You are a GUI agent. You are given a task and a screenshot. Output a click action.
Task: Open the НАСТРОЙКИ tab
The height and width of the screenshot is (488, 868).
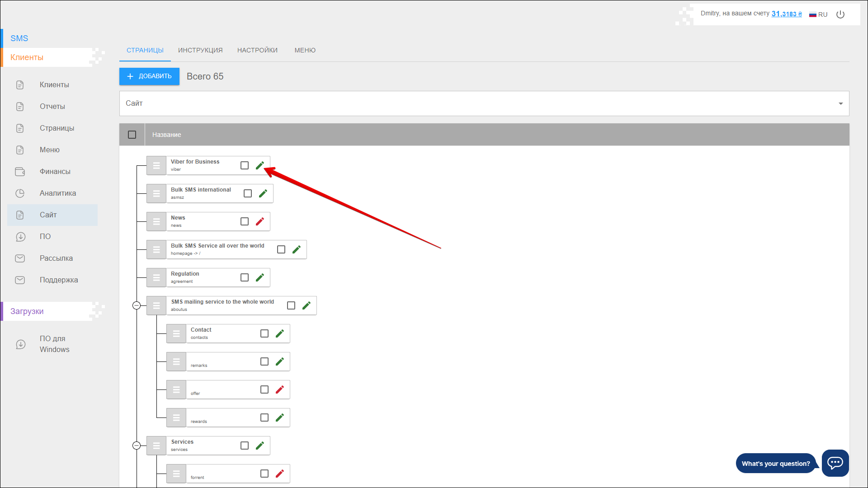257,50
